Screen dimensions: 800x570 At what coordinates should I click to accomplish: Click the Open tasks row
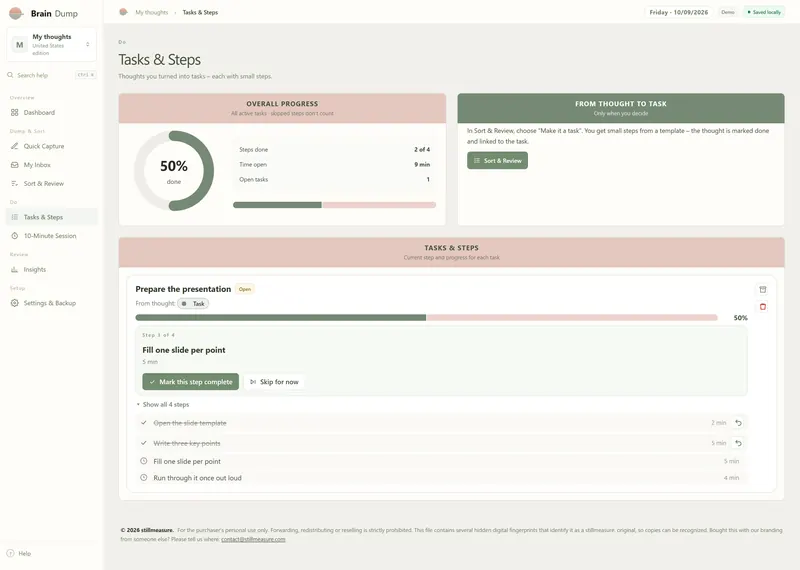pyautogui.click(x=334, y=180)
